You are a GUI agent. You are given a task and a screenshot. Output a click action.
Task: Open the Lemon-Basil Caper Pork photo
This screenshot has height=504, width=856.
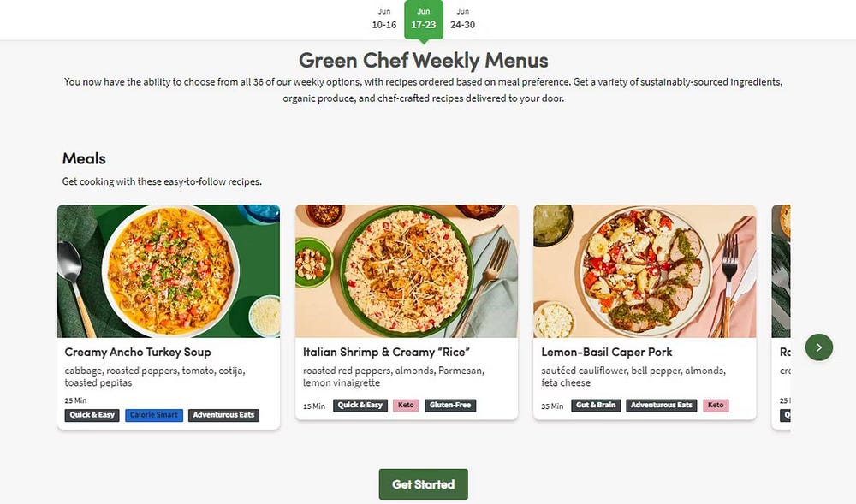point(645,270)
